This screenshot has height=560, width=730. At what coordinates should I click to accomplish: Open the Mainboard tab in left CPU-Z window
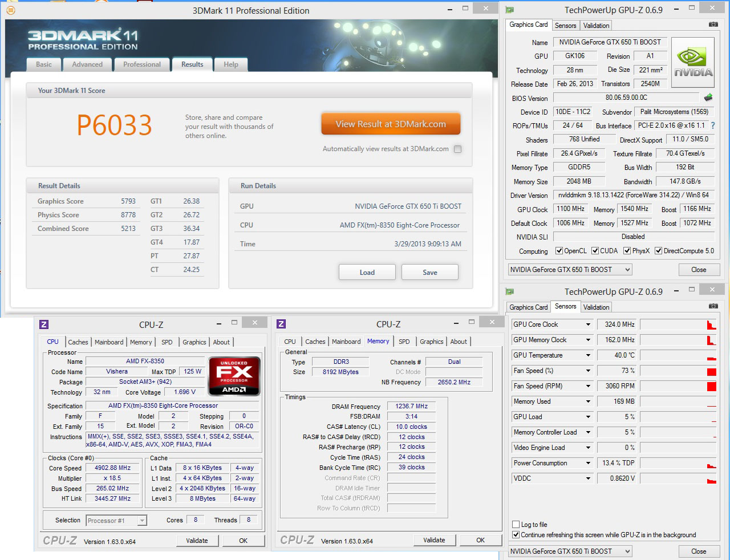[x=109, y=342]
